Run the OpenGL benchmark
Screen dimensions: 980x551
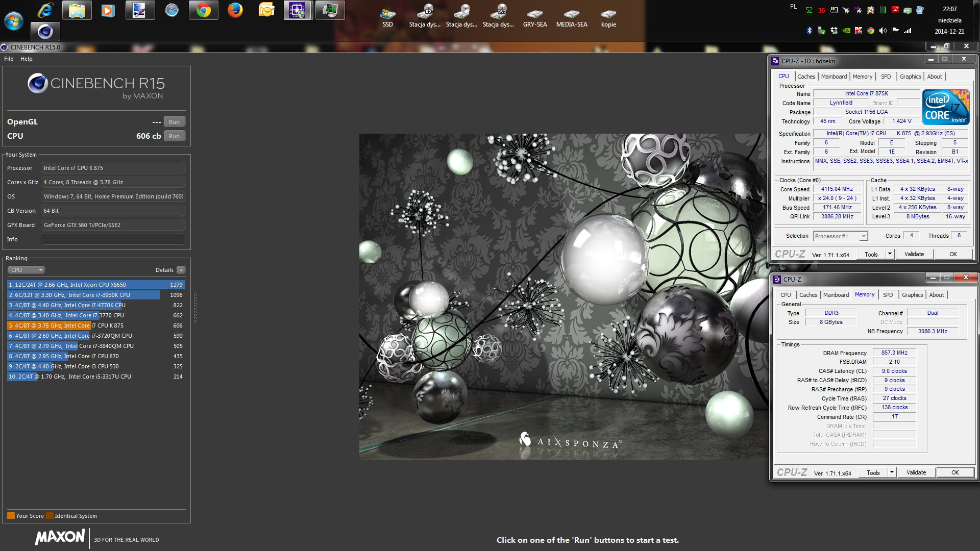click(x=175, y=122)
